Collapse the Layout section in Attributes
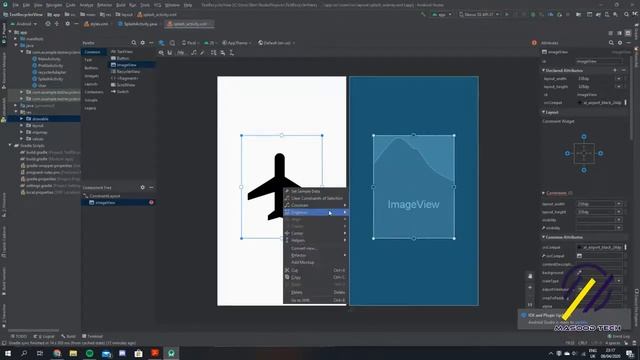Screen dimensions: 640x360 tap(544, 112)
